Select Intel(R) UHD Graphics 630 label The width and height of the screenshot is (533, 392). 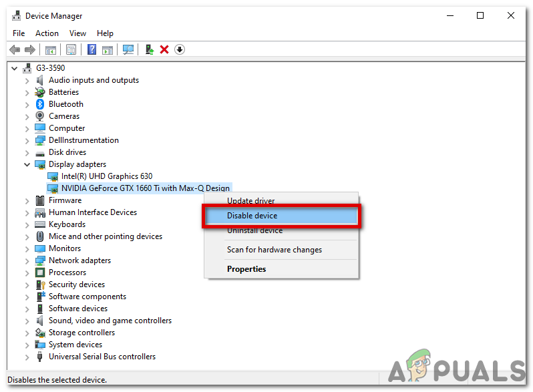pos(107,176)
